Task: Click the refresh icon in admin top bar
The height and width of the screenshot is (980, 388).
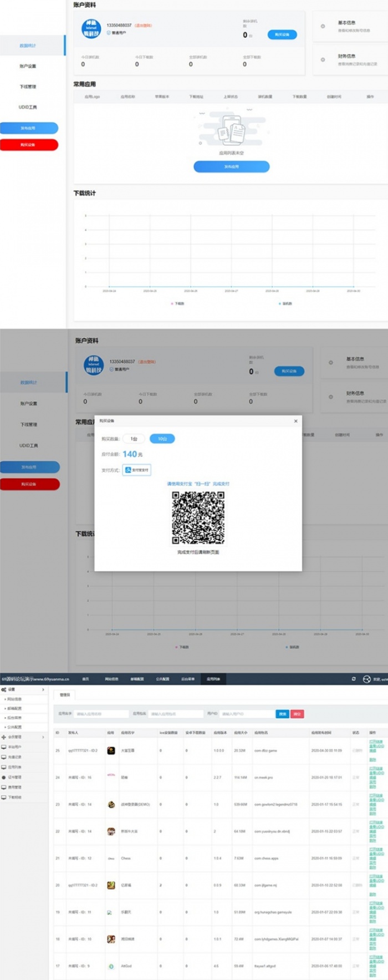Action: coord(354,679)
